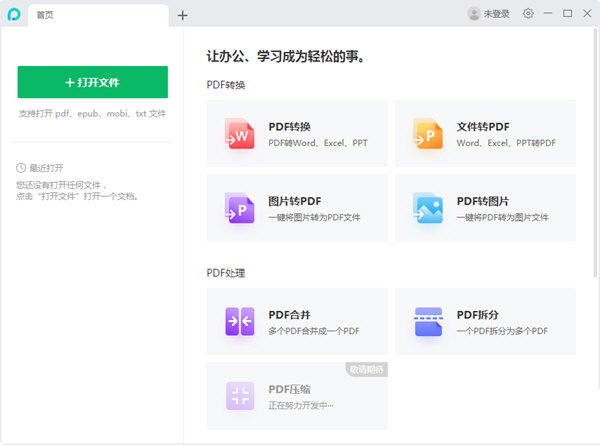Click the PDF合并 merge arrows icon

(x=240, y=321)
